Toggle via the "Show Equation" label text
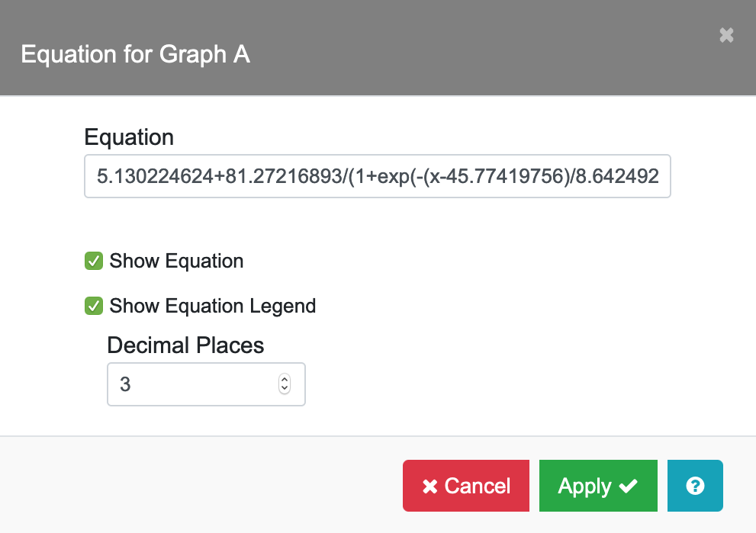 (176, 261)
